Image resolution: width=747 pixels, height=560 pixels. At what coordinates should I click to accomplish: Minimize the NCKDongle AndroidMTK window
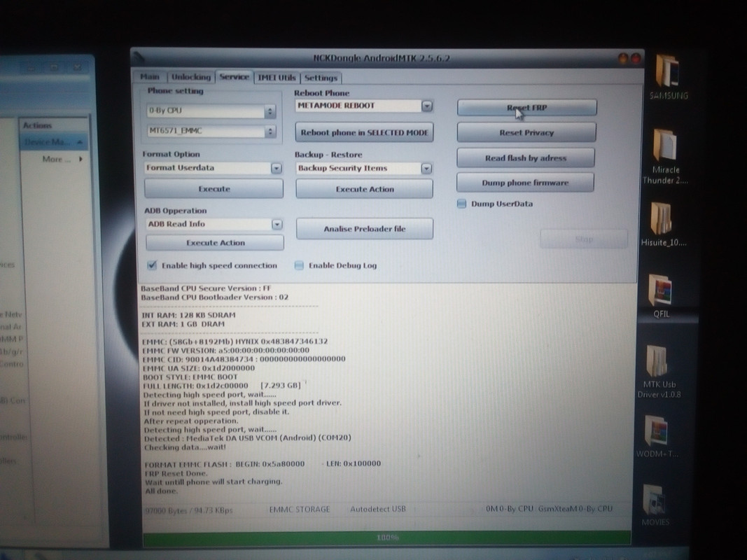click(x=622, y=58)
